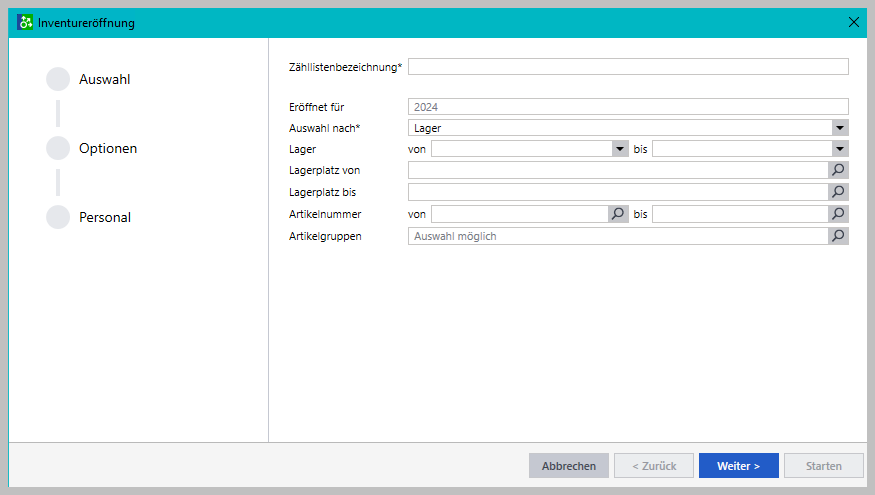Focus the Lagerplatz von text field
This screenshot has height=495, width=875.
coord(618,170)
